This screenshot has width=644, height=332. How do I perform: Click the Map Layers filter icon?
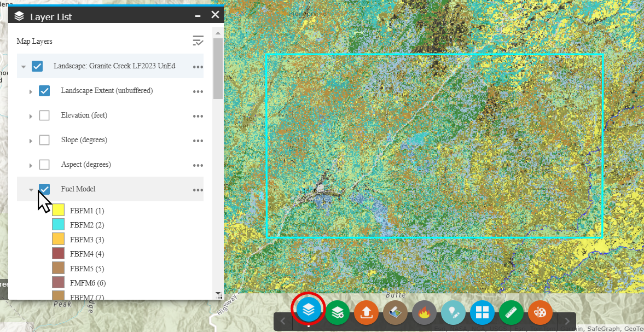[198, 40]
